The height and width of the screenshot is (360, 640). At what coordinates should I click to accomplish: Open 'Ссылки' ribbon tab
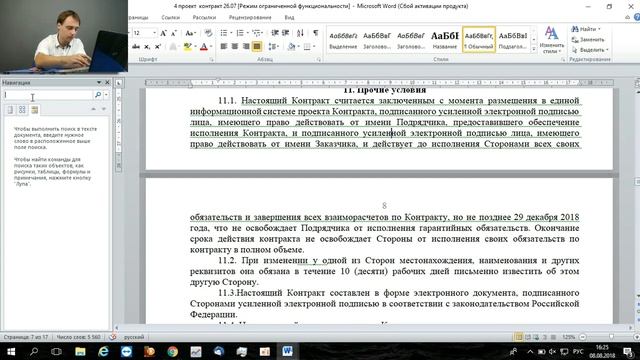click(x=171, y=18)
